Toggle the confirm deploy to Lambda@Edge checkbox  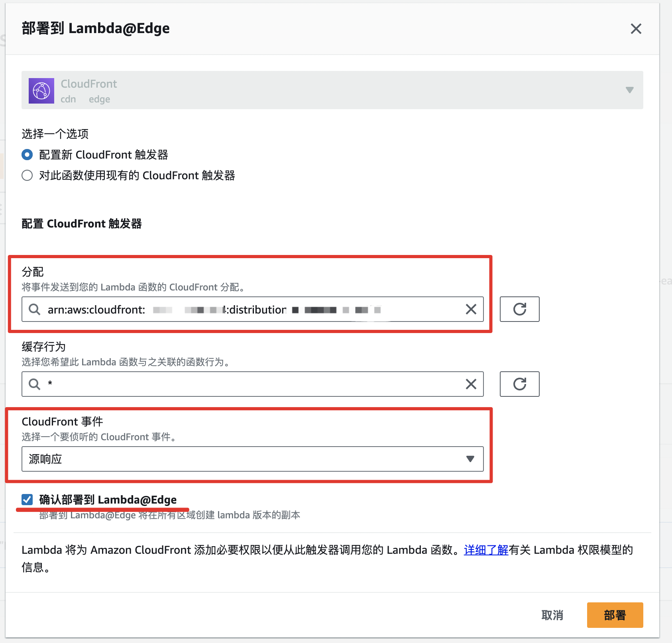27,499
